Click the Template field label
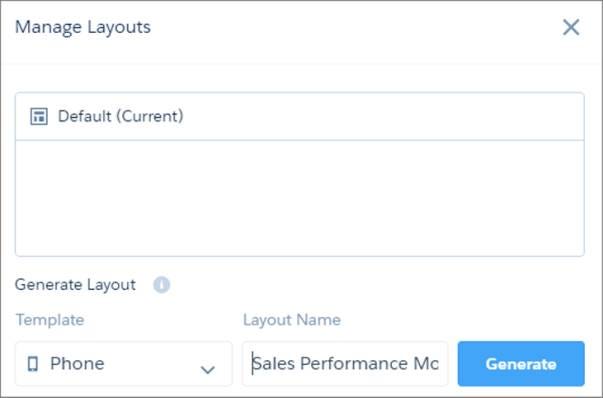 click(50, 320)
